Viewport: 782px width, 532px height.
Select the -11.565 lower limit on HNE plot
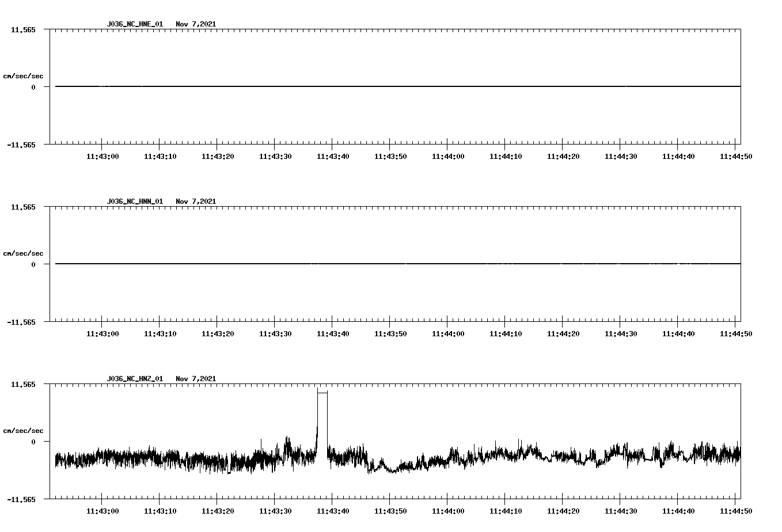coord(21,145)
